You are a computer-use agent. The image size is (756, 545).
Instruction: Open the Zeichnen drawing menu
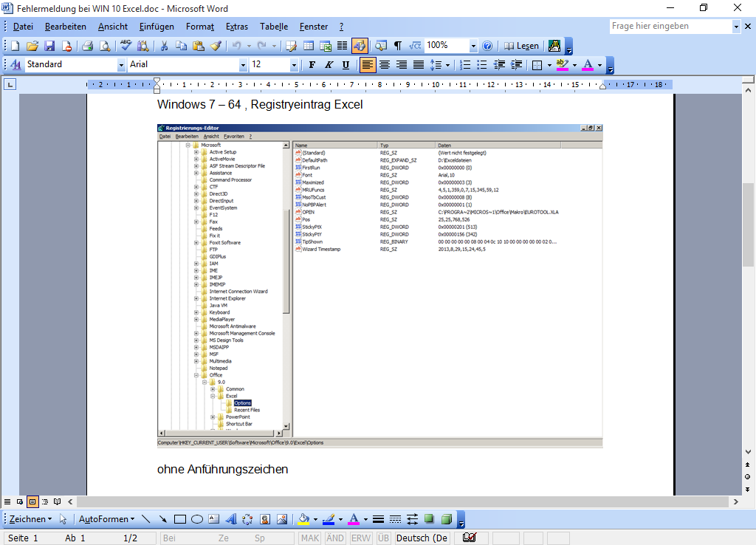click(30, 519)
